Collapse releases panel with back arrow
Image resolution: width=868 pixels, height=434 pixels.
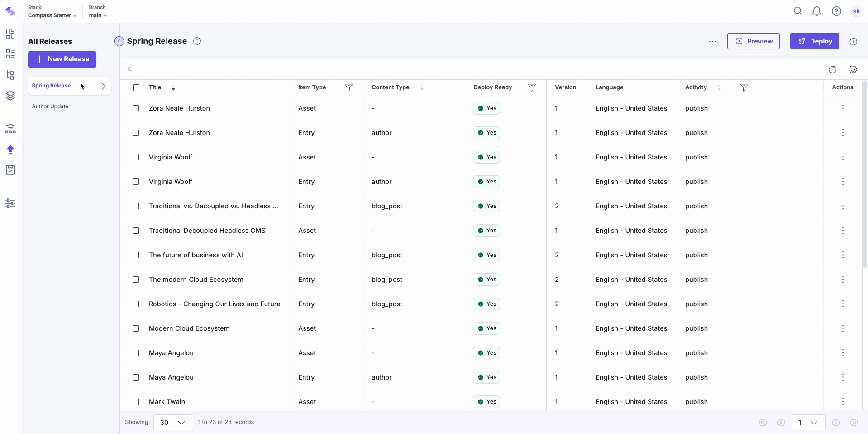coord(119,41)
